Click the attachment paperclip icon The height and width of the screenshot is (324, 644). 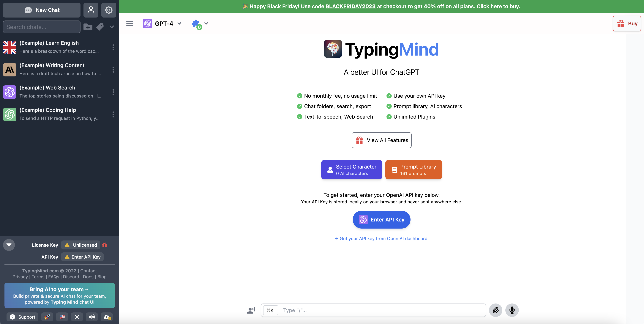tap(495, 310)
